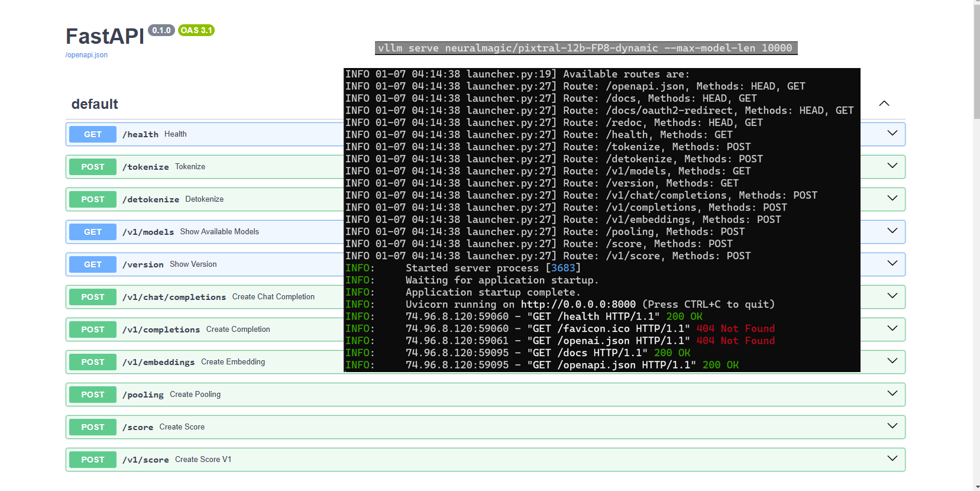Screen dimensions: 980x491
Task: Click the server process ID 3683
Action: click(563, 268)
